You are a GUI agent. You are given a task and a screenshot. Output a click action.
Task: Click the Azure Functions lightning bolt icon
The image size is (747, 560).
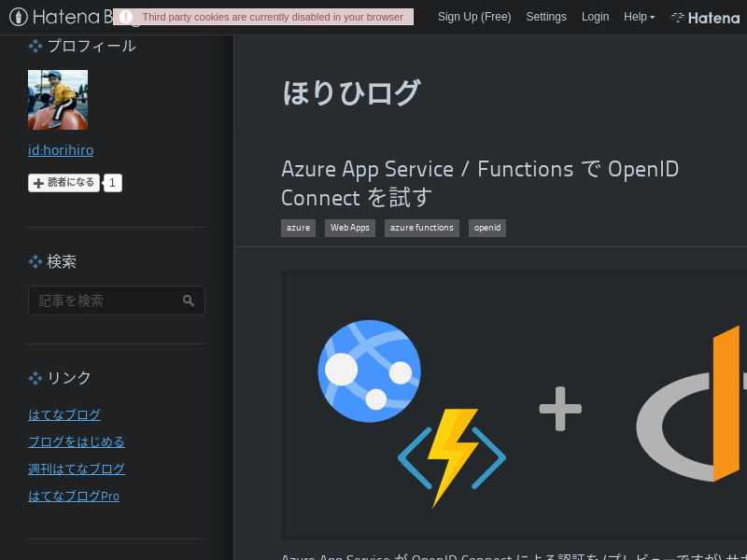pyautogui.click(x=452, y=457)
